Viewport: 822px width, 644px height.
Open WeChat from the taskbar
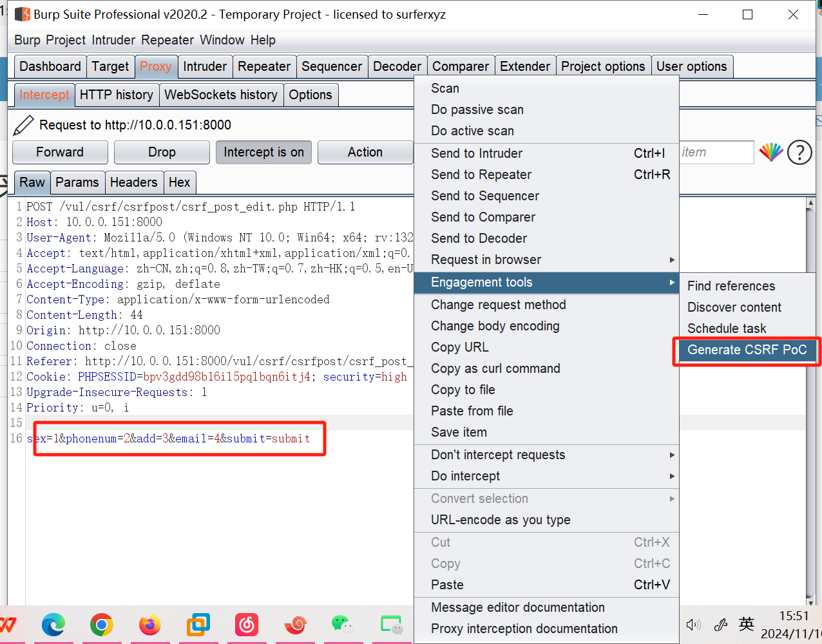(x=342, y=624)
